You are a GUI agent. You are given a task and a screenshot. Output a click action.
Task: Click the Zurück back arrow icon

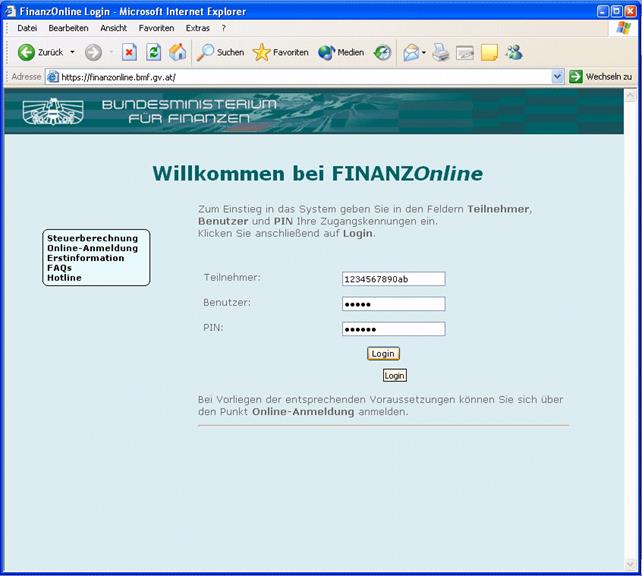click(x=26, y=52)
